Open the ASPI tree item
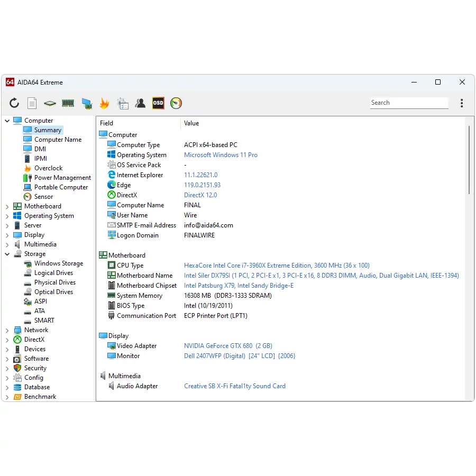The width and height of the screenshot is (476, 476). click(x=35, y=301)
